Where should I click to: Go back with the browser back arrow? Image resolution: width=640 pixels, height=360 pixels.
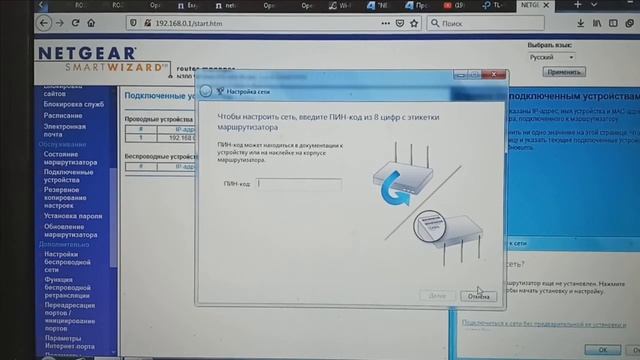(x=44, y=23)
